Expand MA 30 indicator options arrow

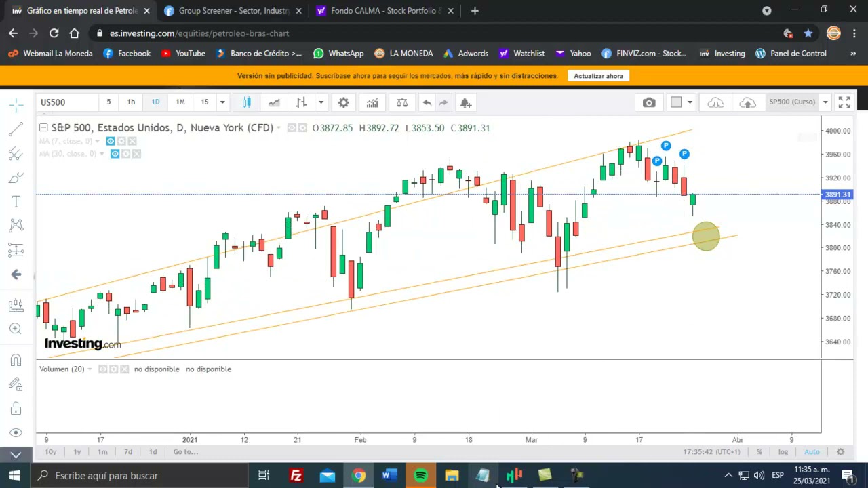tap(102, 154)
